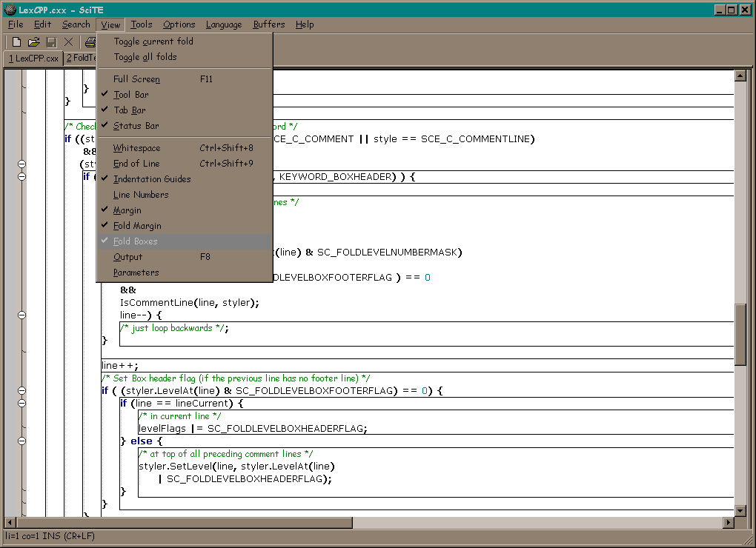Click the New document toolbar icon
The image size is (756, 548).
pyautogui.click(x=16, y=42)
